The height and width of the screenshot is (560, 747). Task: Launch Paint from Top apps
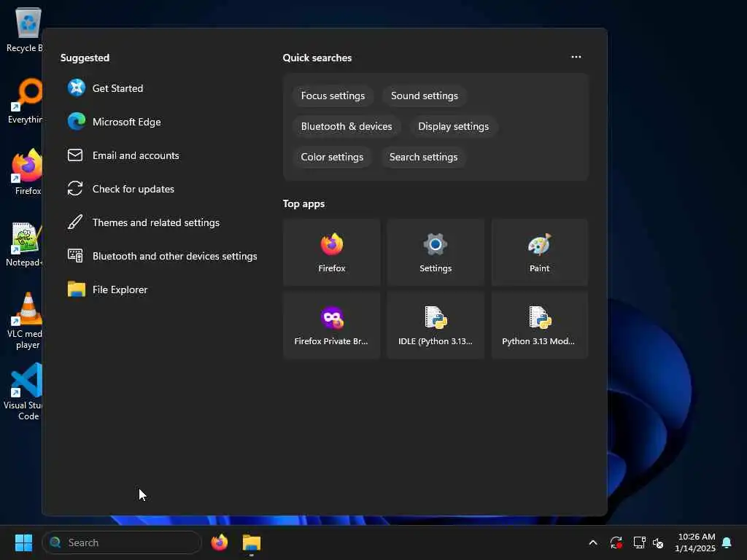(539, 252)
